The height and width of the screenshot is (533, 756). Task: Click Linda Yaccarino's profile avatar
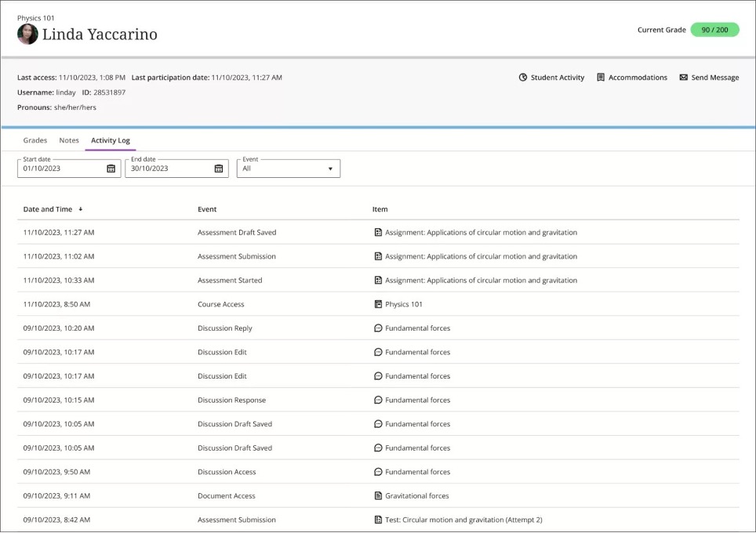pyautogui.click(x=27, y=34)
